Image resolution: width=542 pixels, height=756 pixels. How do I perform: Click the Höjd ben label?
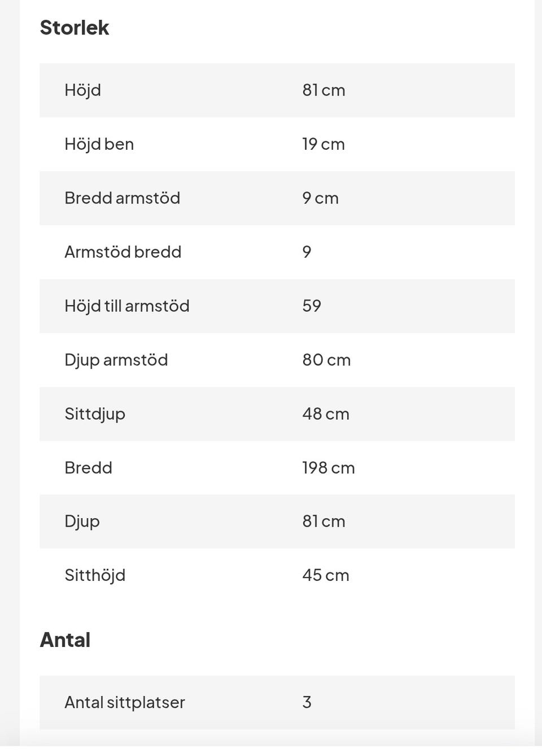[x=99, y=144]
